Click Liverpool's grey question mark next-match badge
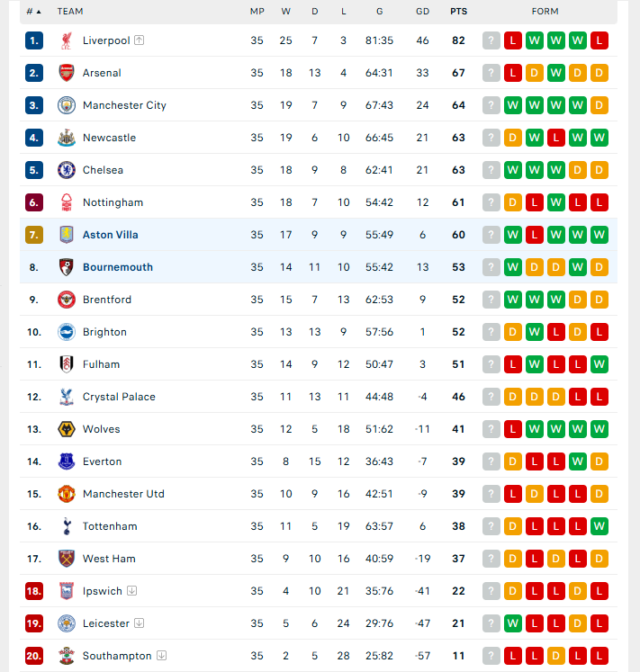This screenshot has height=672, width=640. click(x=491, y=40)
